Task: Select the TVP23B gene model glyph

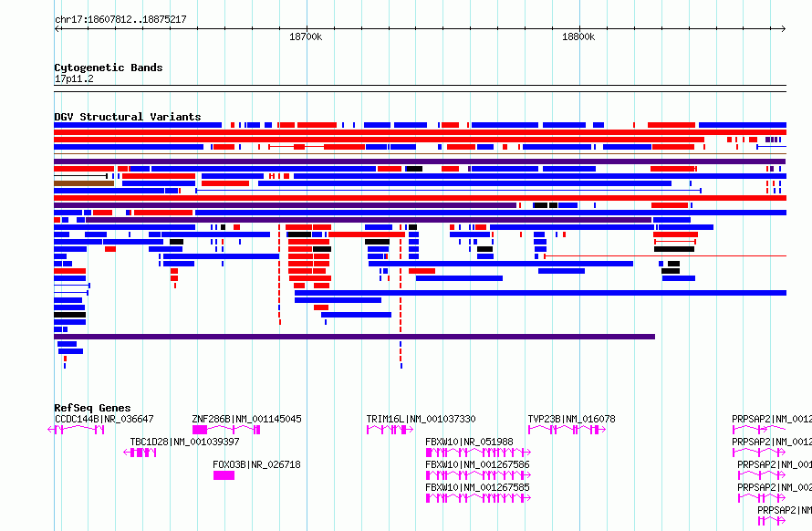Action: click(567, 430)
